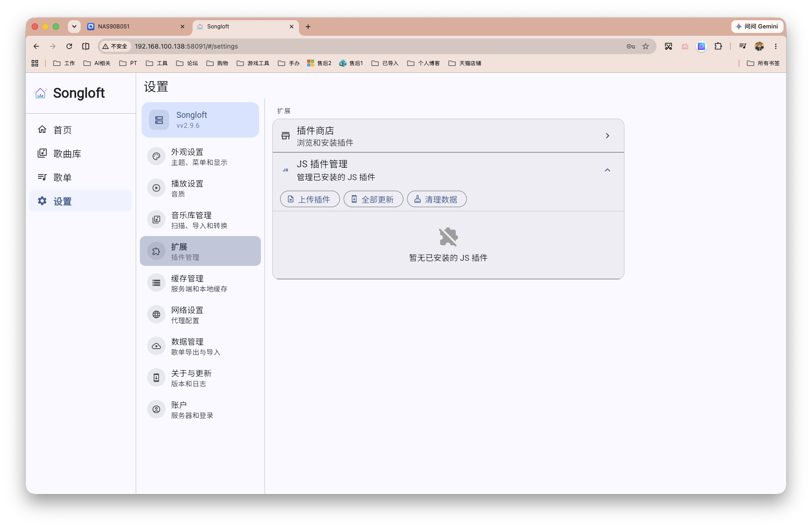Click the Songloft logo icon in sidebar
This screenshot has height=528, width=812.
[41, 93]
